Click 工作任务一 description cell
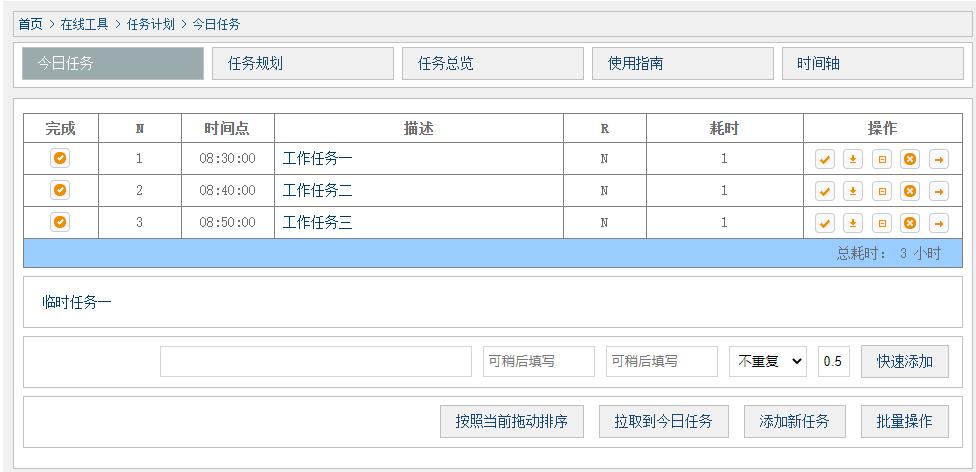The height and width of the screenshot is (472, 976). [x=419, y=159]
